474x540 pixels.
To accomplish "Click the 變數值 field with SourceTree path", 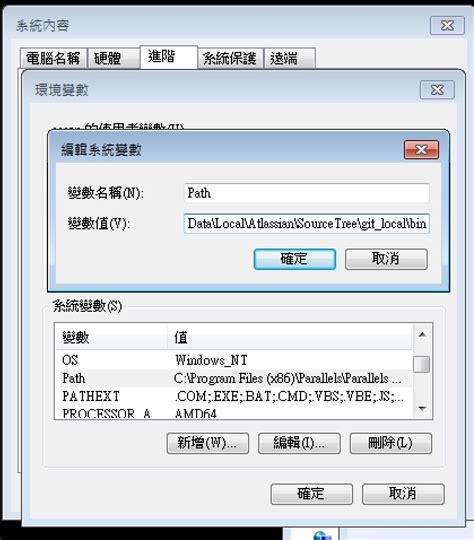I will pos(307,224).
